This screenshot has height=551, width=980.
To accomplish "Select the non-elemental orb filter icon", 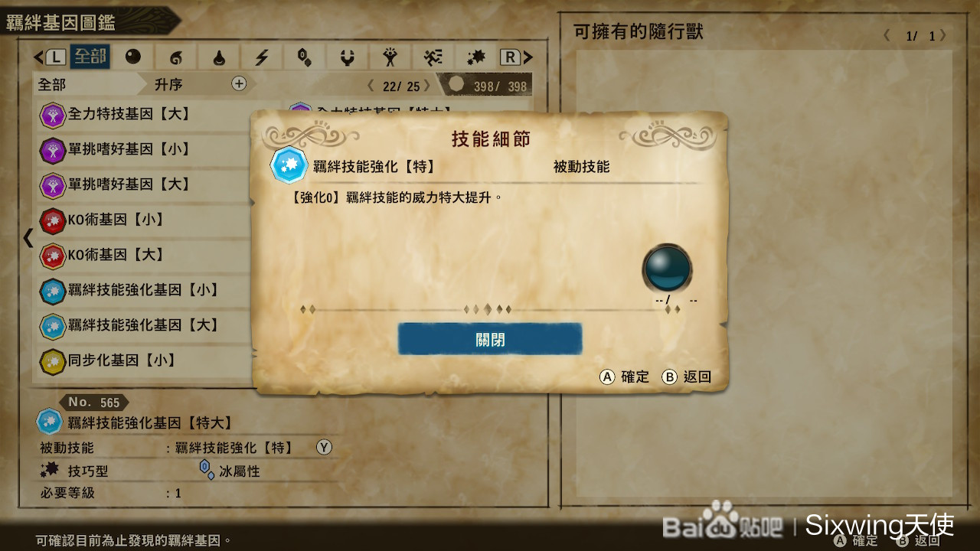I will click(x=133, y=57).
